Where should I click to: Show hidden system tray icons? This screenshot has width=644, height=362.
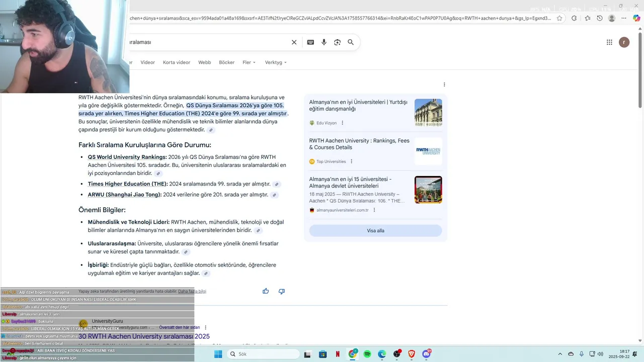click(560, 354)
